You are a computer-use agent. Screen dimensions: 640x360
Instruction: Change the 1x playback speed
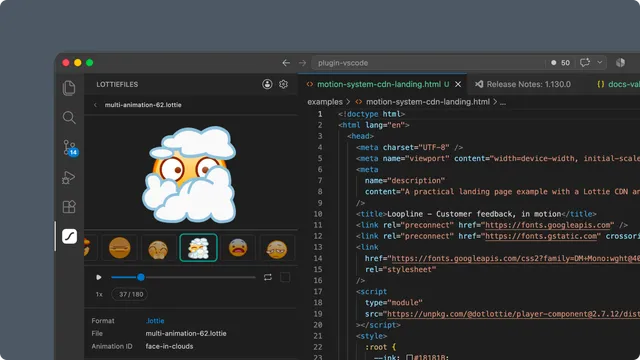[99, 294]
